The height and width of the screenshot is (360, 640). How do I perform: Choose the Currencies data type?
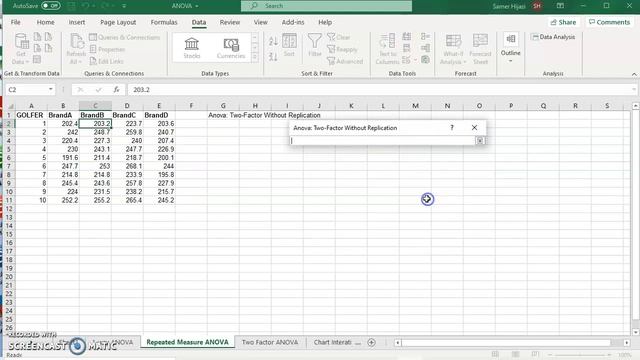click(231, 48)
